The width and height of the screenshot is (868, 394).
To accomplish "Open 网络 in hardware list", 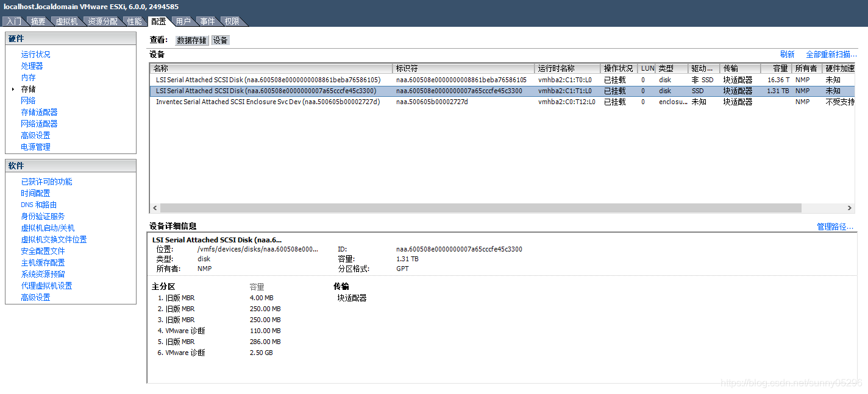I will pos(28,100).
